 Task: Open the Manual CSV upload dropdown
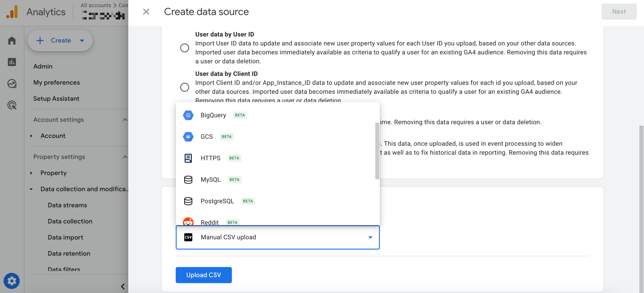click(278, 237)
